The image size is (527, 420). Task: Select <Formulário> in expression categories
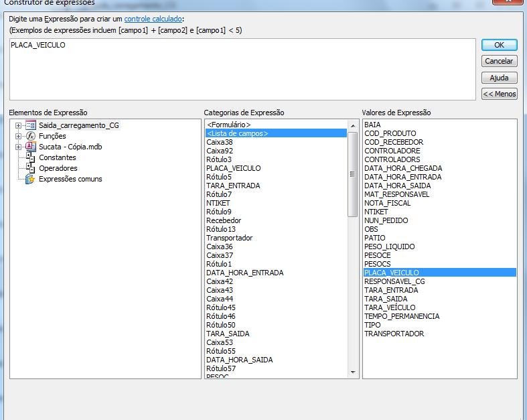(228, 125)
